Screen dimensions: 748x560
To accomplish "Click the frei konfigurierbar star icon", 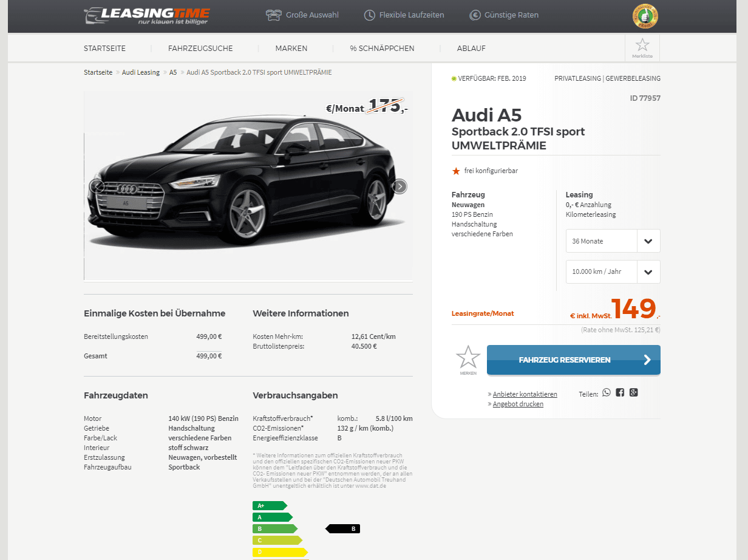I will point(456,171).
